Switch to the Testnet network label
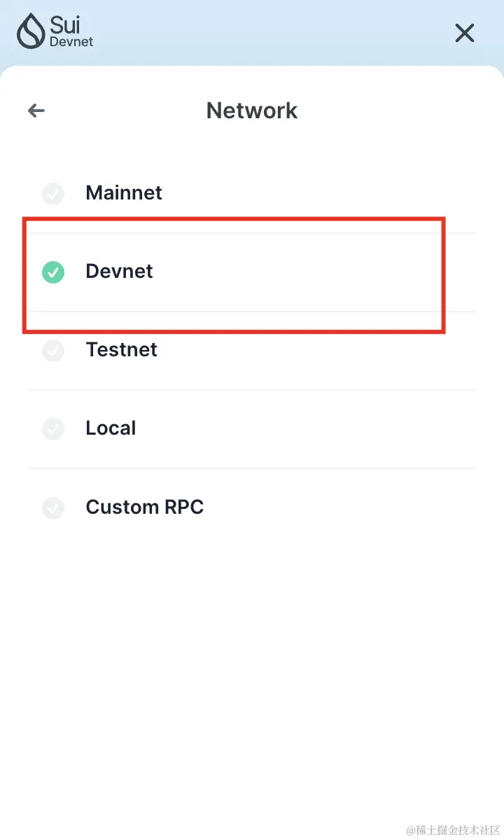Screen dimensions: 504x840 [x=121, y=349]
